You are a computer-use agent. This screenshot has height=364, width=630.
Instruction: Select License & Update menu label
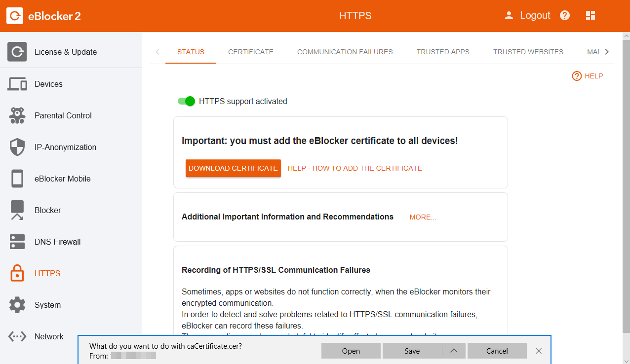(66, 52)
